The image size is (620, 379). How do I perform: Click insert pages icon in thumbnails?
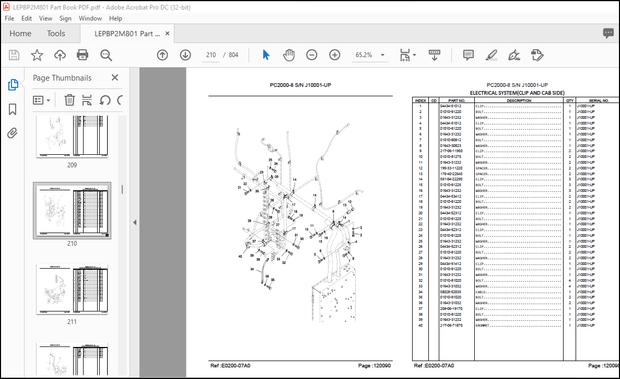pyautogui.click(x=87, y=100)
